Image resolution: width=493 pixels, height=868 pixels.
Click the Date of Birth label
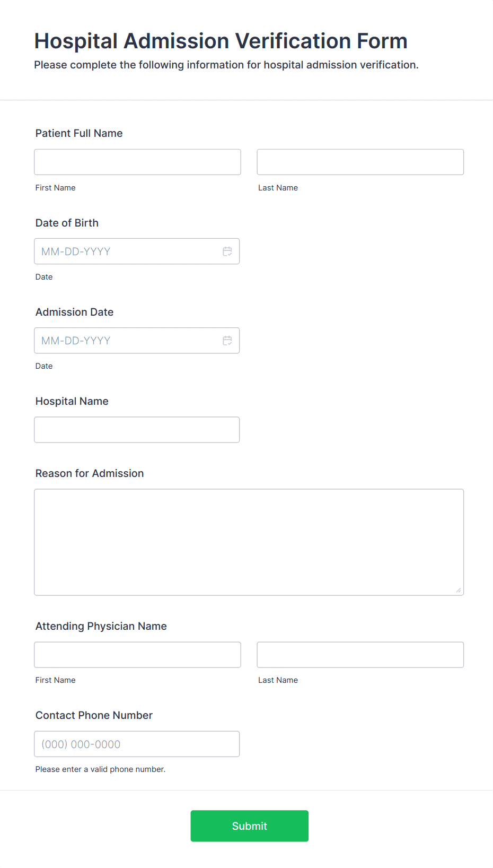point(67,223)
